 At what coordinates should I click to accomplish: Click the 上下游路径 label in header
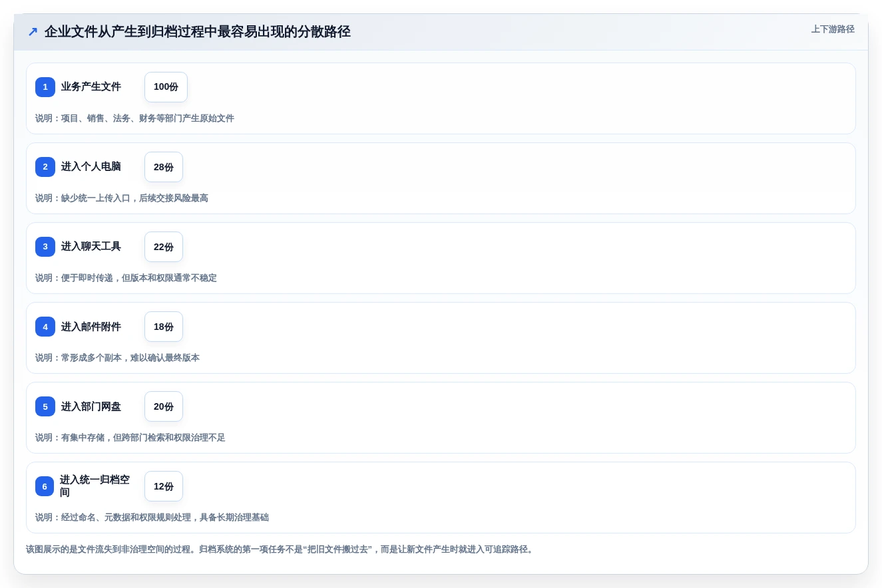point(833,29)
